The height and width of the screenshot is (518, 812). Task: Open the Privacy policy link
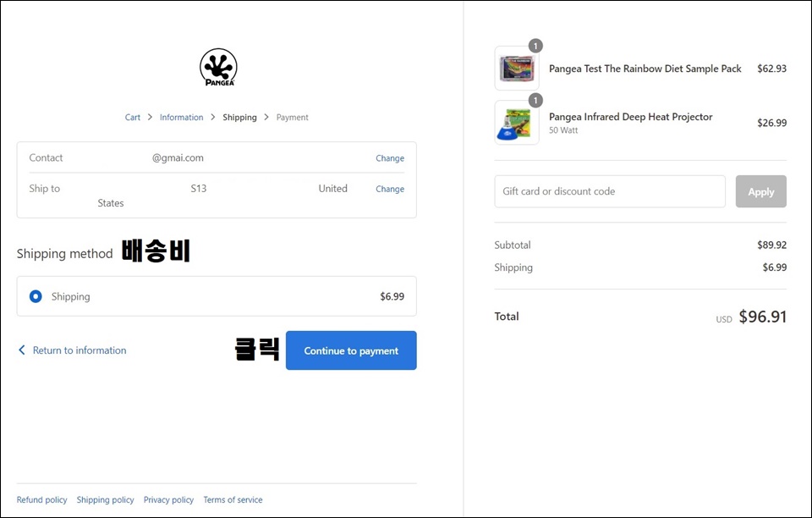168,500
